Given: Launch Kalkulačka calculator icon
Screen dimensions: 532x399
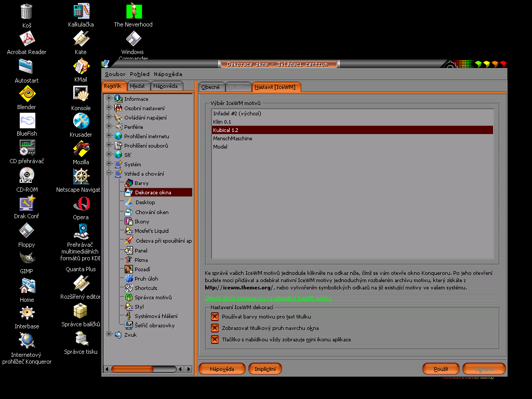Looking at the screenshot, I should coord(81,11).
